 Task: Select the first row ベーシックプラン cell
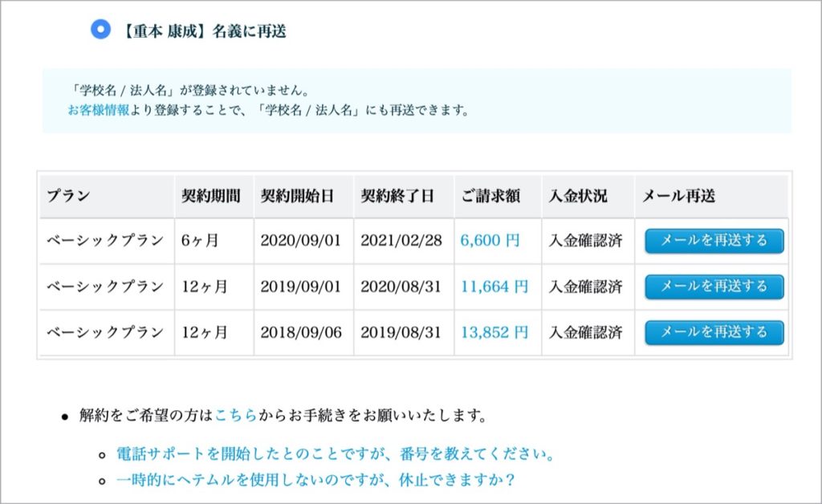(x=107, y=241)
